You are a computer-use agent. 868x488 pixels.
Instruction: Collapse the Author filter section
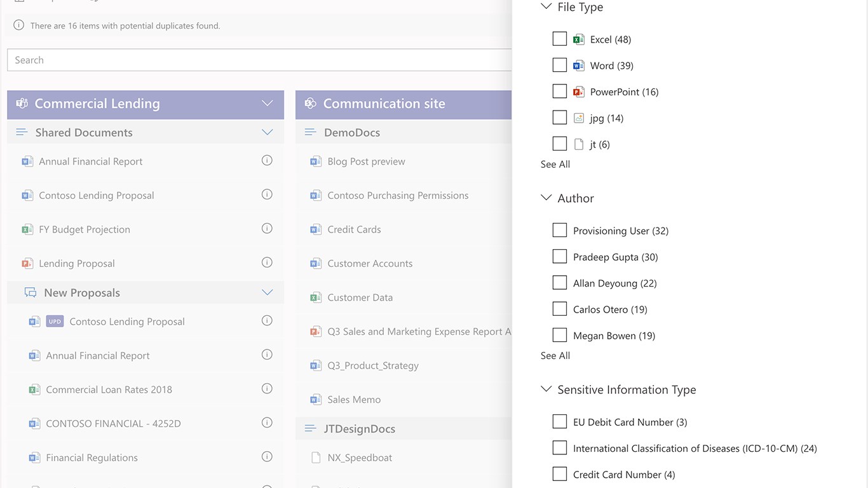tap(546, 198)
